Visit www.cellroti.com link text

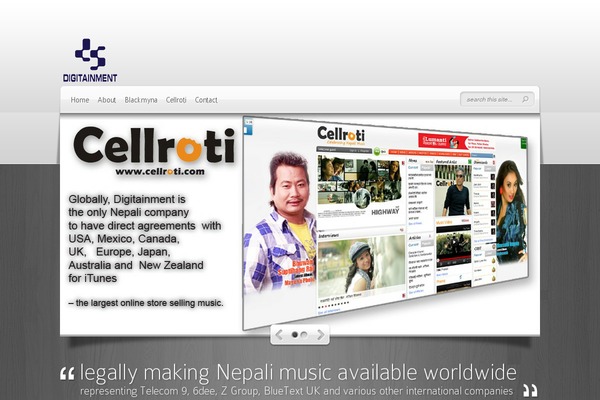[x=160, y=171]
